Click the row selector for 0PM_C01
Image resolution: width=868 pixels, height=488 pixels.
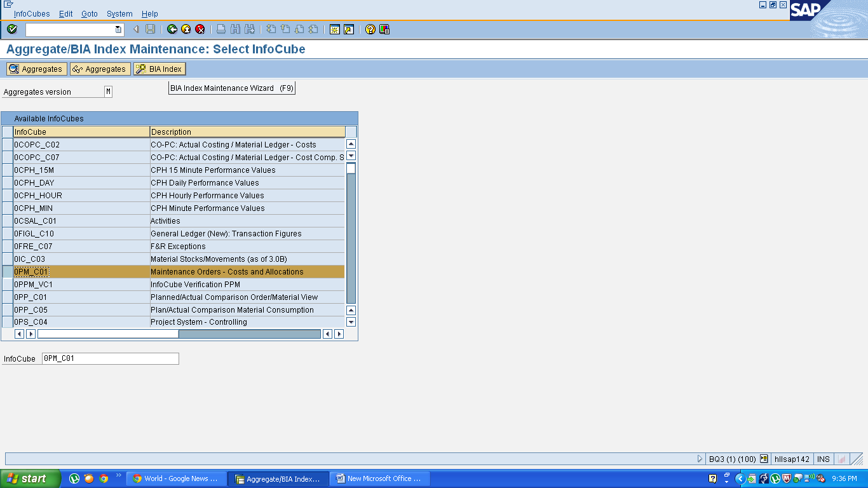click(x=7, y=271)
